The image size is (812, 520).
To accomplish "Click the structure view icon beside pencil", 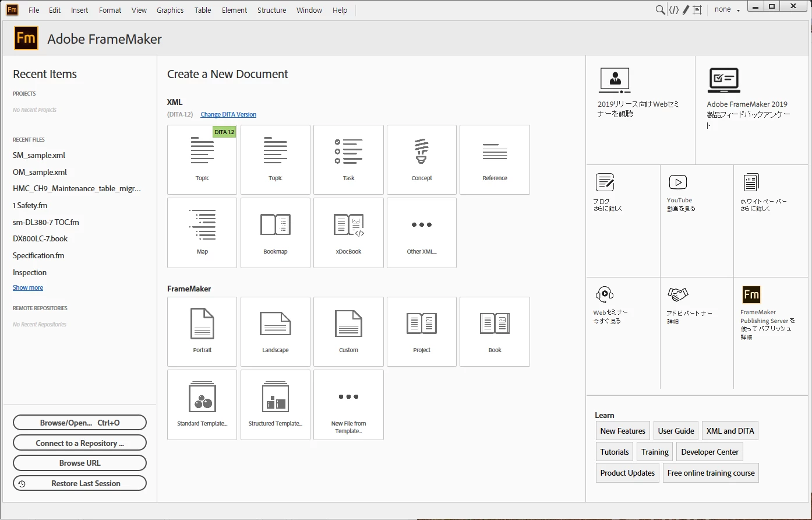I will (697, 10).
